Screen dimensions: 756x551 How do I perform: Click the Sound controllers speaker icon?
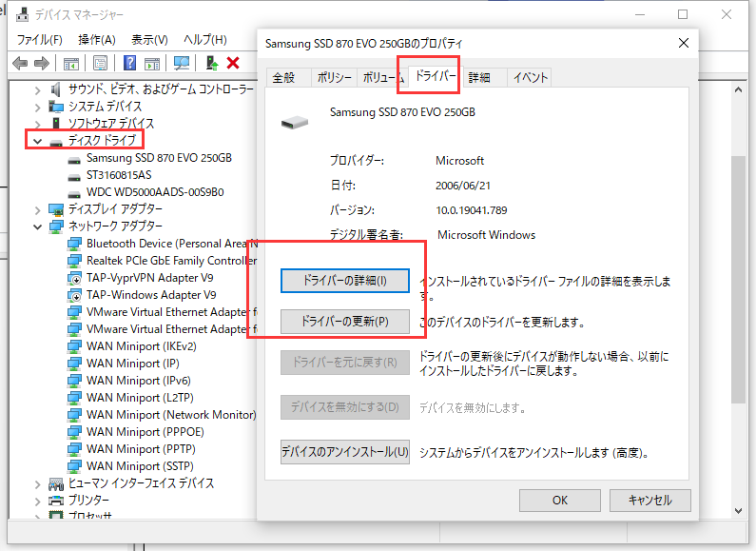point(56,89)
